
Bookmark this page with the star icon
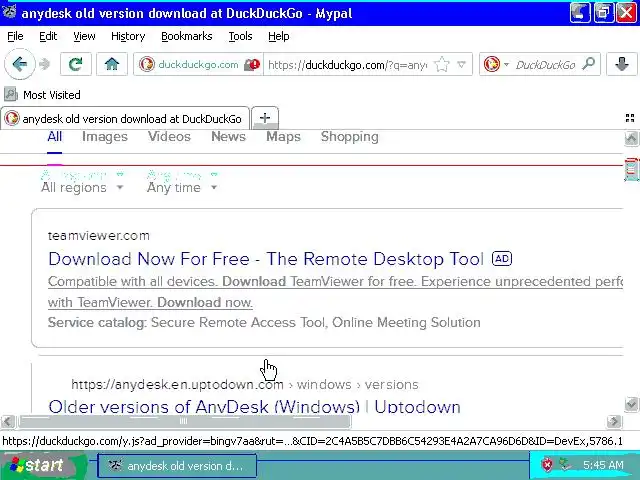pos(442,64)
